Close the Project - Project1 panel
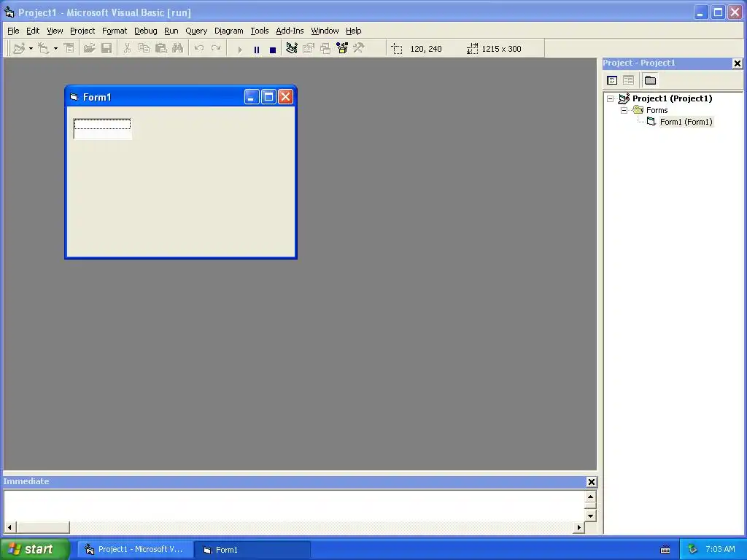Screen dimensions: 747x560 pyautogui.click(x=737, y=63)
